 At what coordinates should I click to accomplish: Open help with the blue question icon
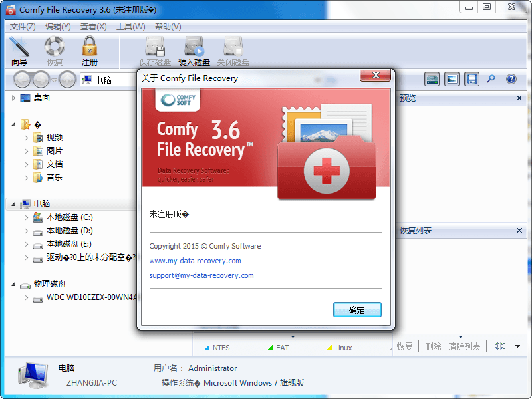click(x=511, y=79)
